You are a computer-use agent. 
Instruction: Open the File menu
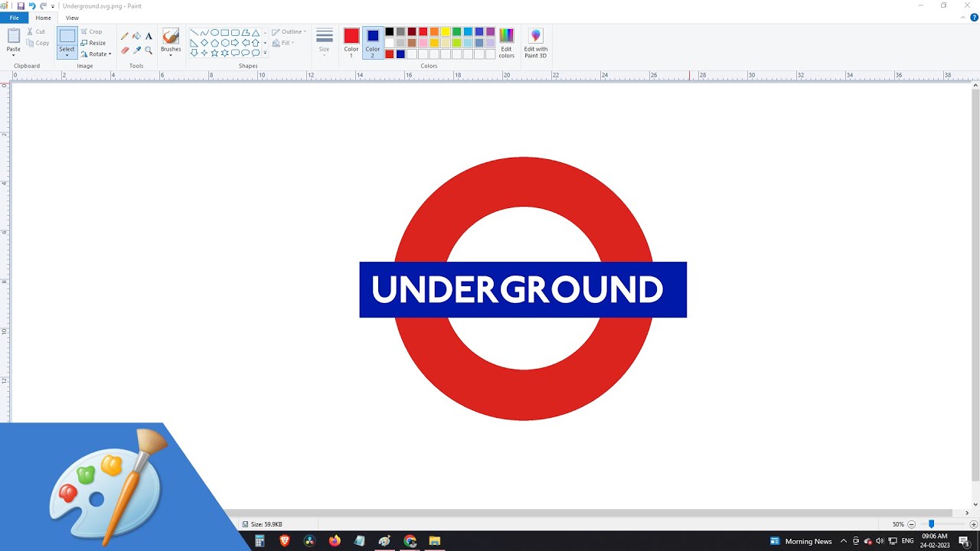[x=14, y=18]
